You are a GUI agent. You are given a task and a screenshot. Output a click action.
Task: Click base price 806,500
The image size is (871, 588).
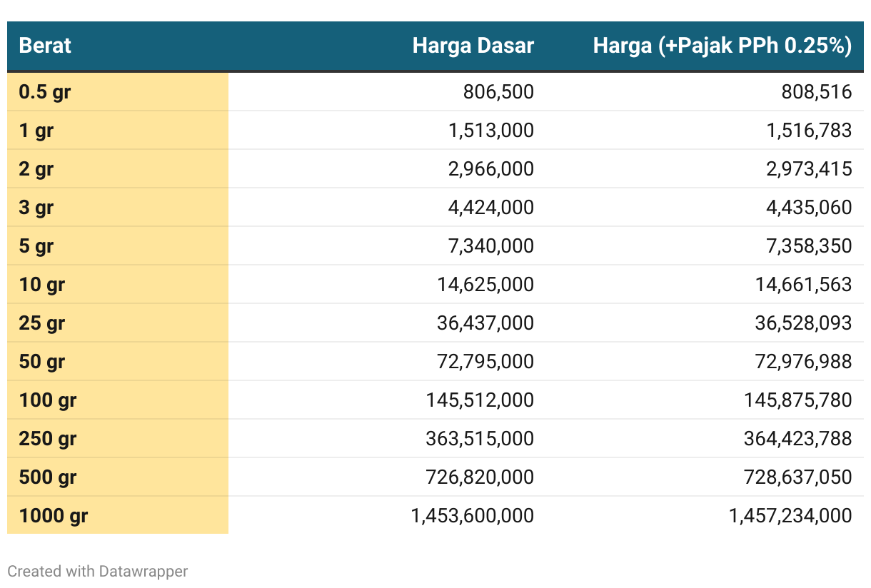tap(498, 92)
